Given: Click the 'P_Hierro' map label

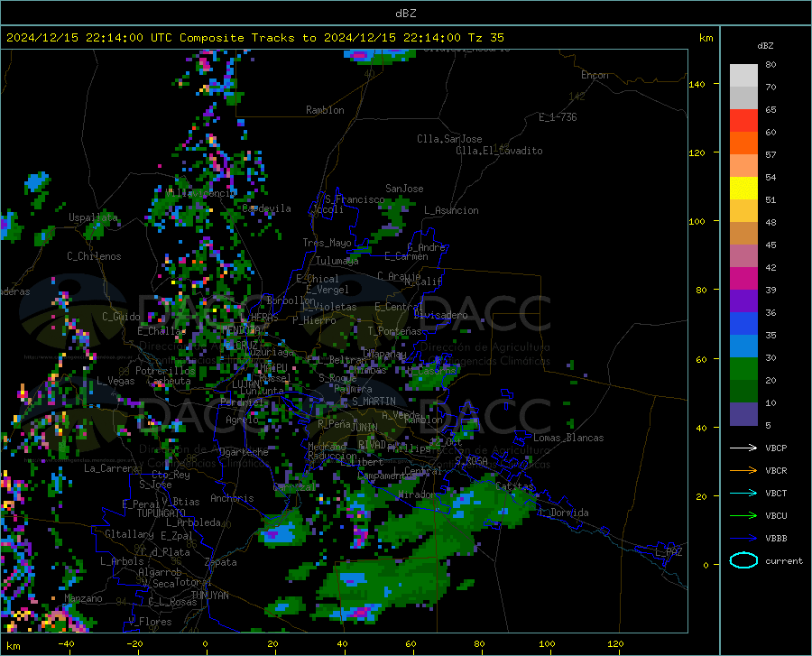Looking at the screenshot, I should pos(314,320).
